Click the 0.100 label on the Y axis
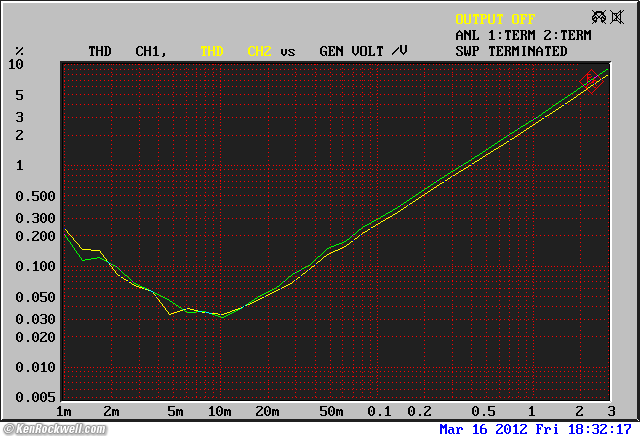Viewport: 640px width, 436px height. [x=36, y=267]
